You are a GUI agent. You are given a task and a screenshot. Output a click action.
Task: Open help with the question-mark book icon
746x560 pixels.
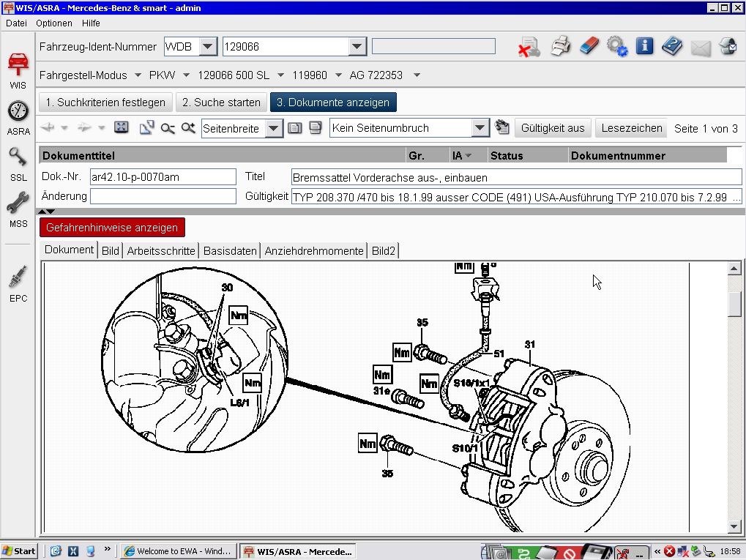coord(672,46)
